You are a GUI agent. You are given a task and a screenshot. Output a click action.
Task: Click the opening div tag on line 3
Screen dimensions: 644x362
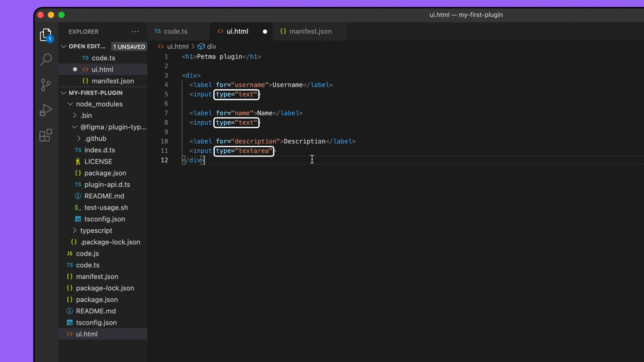click(x=191, y=75)
